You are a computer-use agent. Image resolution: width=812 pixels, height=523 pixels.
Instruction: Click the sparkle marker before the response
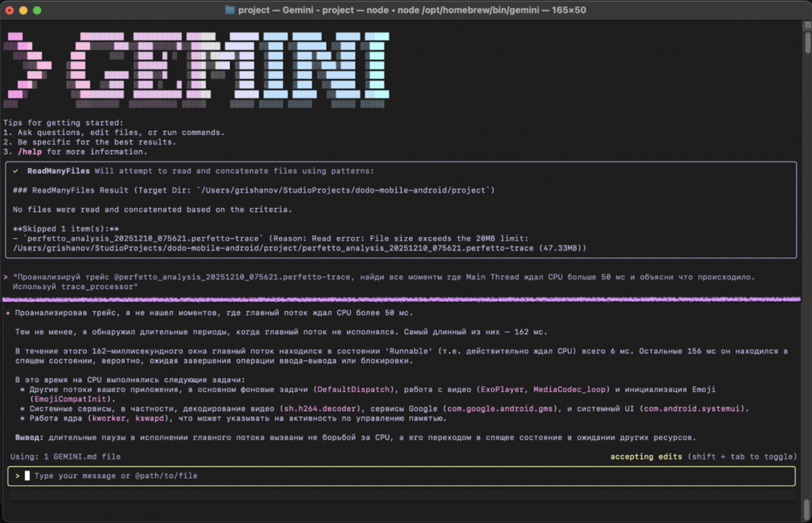(x=8, y=313)
